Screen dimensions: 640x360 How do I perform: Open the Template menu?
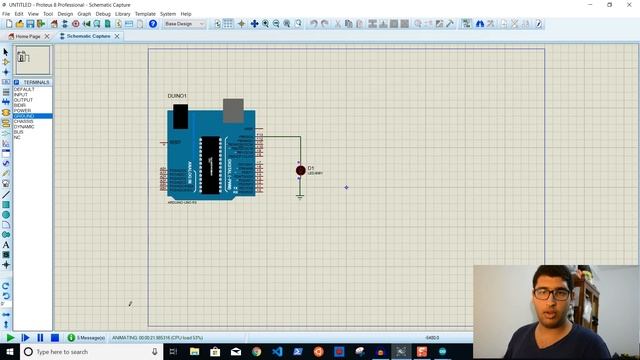145,14
